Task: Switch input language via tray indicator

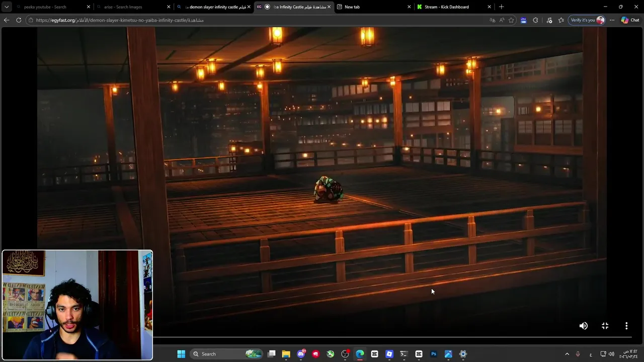Action: (591, 354)
